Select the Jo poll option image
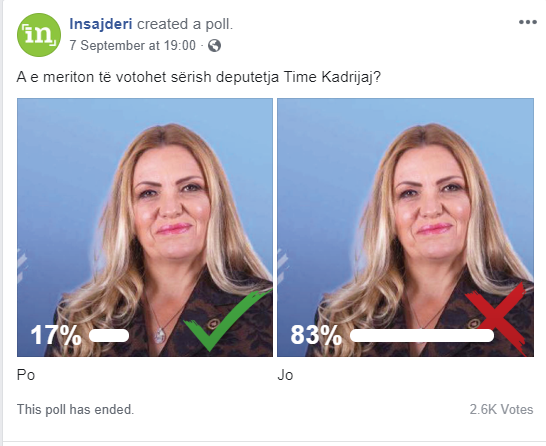Screen dimensions: 546x446 tap(405, 227)
